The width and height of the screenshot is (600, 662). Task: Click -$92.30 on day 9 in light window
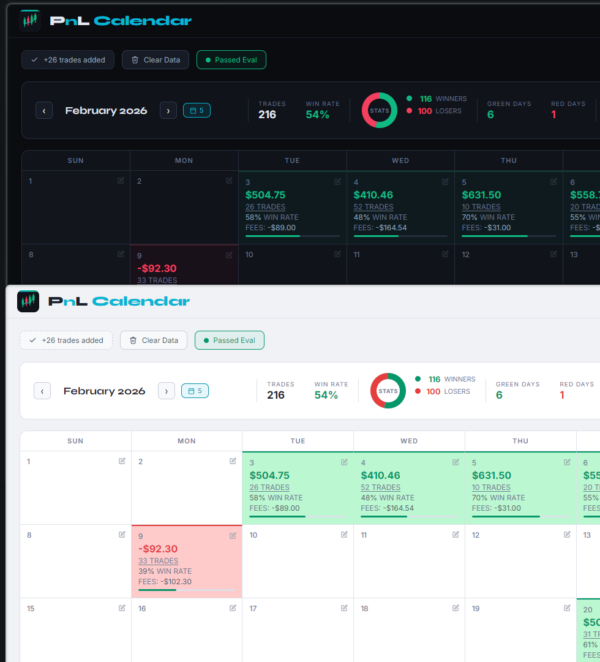pos(158,549)
